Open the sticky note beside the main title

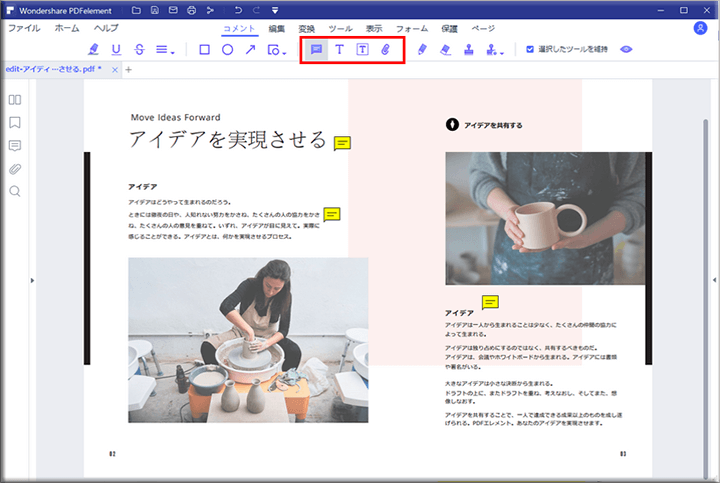[342, 143]
